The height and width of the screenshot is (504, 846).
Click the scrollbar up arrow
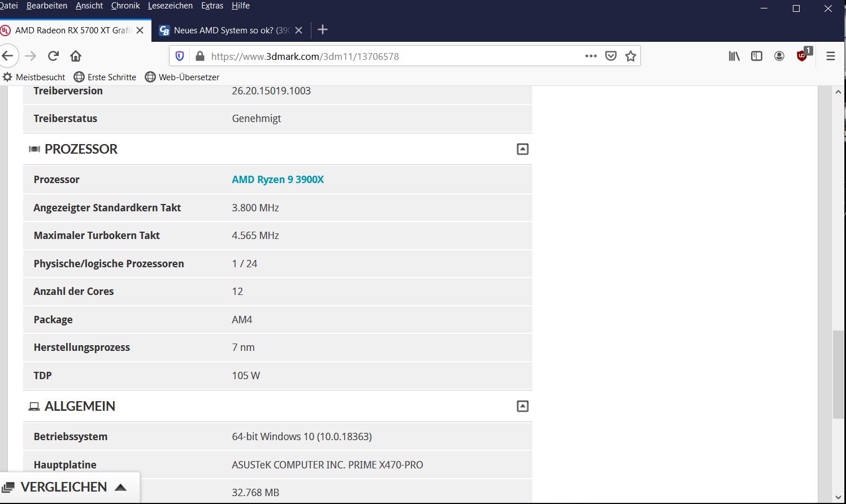click(x=838, y=92)
